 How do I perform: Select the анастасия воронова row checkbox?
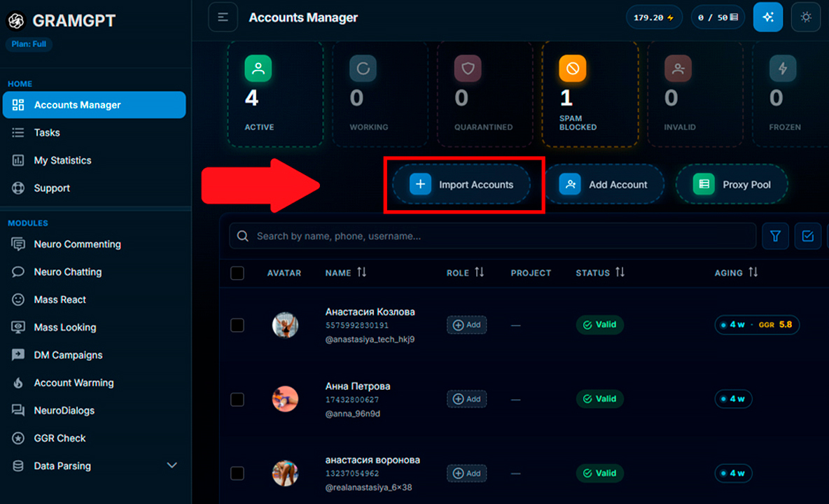click(237, 473)
